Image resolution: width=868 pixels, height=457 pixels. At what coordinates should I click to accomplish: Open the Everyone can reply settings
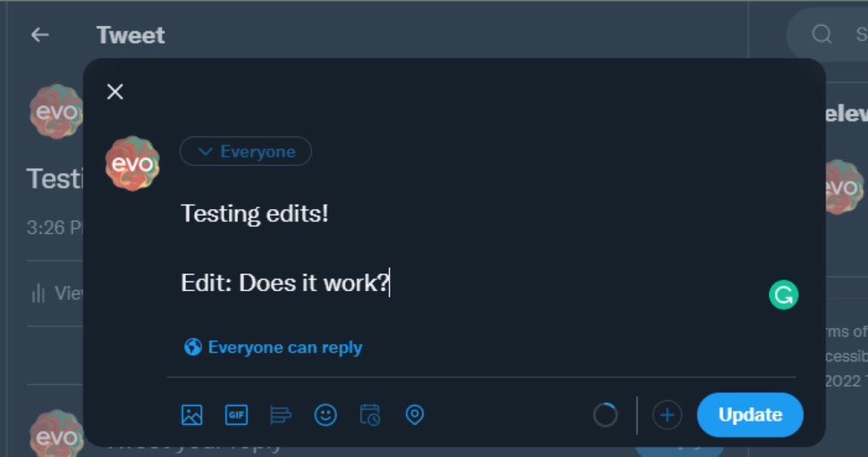click(x=273, y=348)
